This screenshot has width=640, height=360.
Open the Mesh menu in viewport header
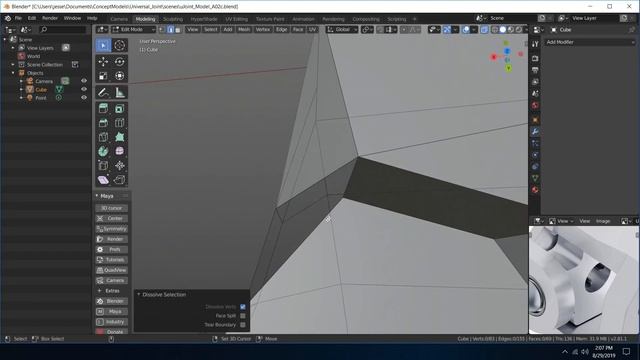[244, 29]
